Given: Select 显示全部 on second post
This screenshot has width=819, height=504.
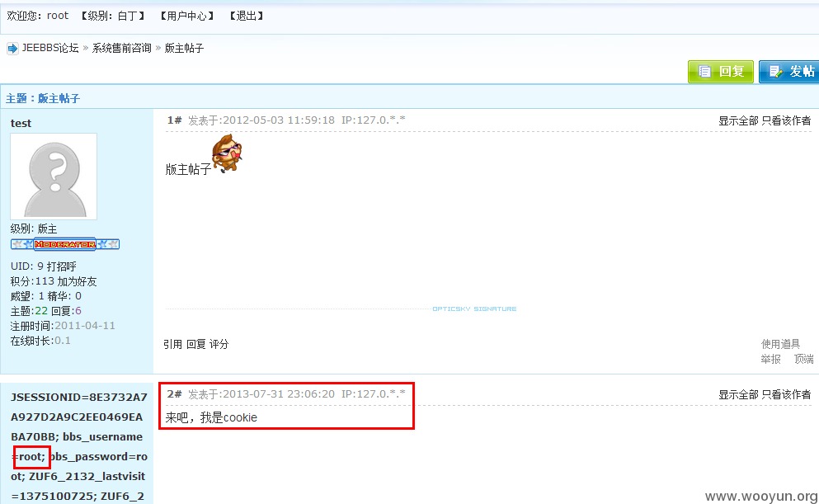Looking at the screenshot, I should point(738,394).
